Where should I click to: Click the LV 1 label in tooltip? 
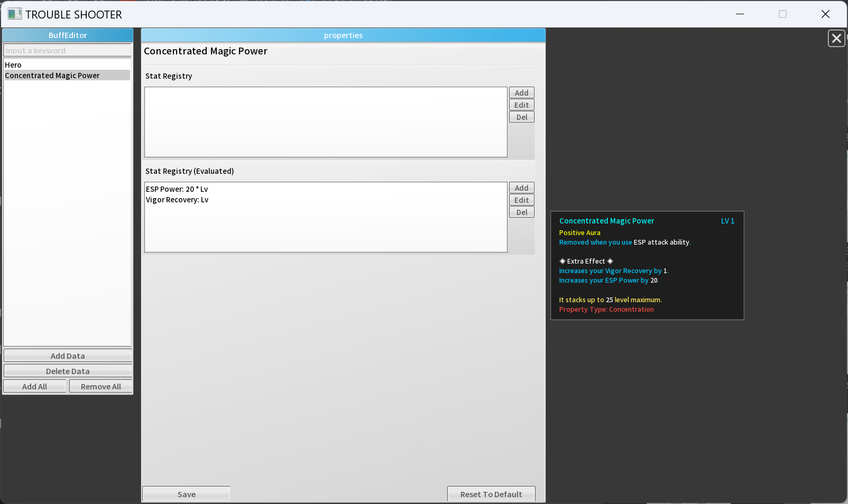pos(727,221)
